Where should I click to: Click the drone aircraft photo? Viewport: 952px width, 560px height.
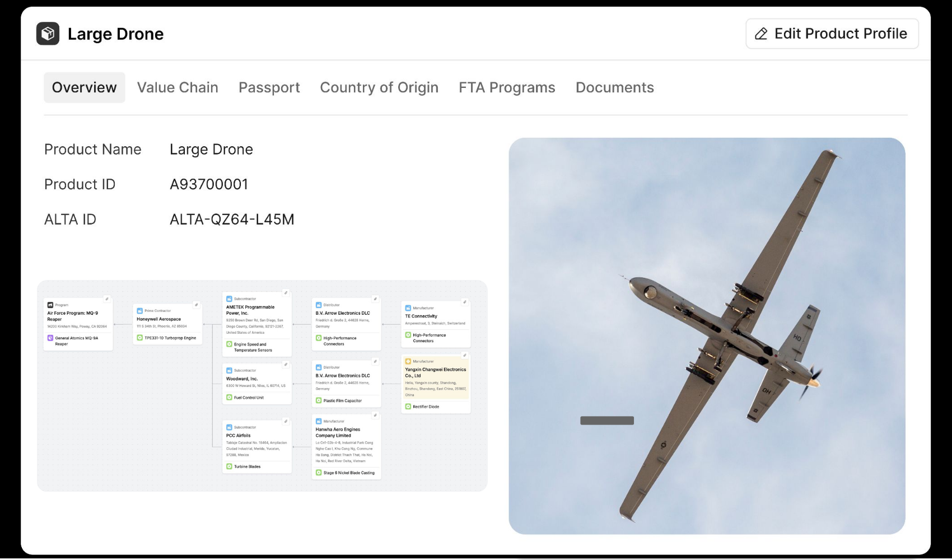click(707, 336)
